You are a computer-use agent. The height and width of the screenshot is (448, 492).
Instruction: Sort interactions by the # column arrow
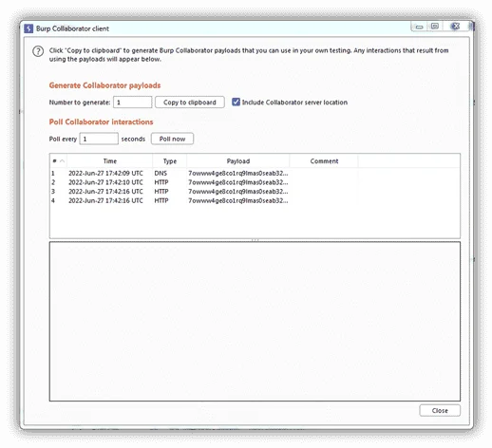pyautogui.click(x=62, y=161)
